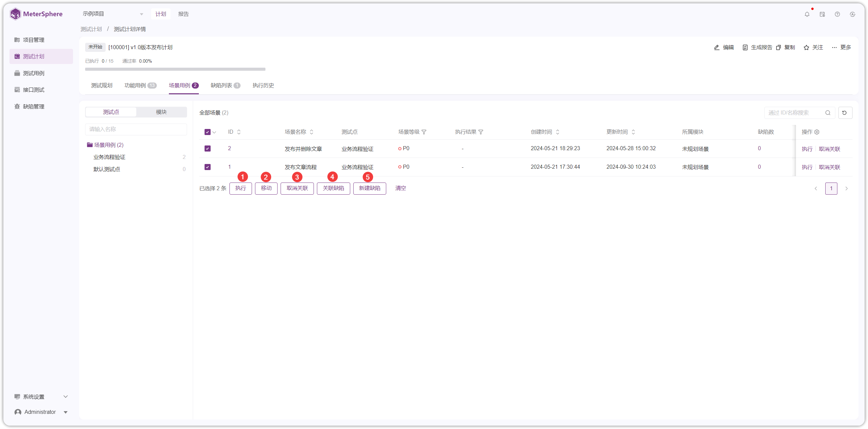Click the search magnifier icon
The image size is (868, 429).
(828, 113)
